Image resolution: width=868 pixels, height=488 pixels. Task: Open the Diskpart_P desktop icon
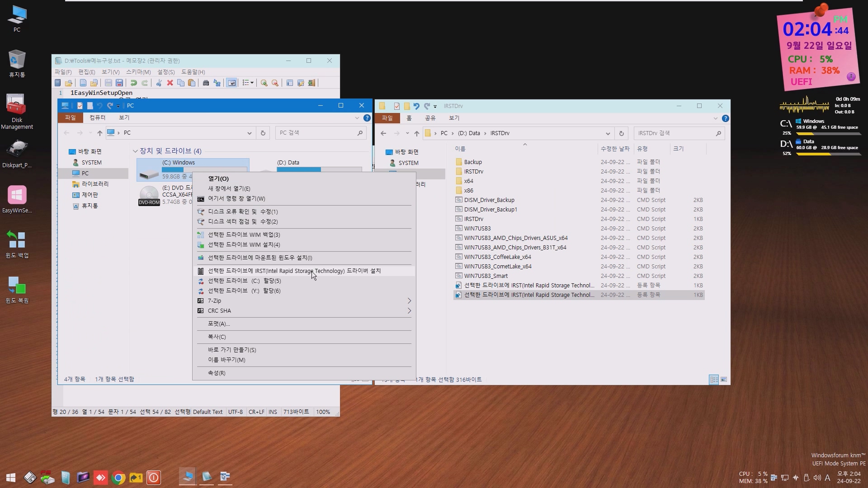tap(17, 154)
